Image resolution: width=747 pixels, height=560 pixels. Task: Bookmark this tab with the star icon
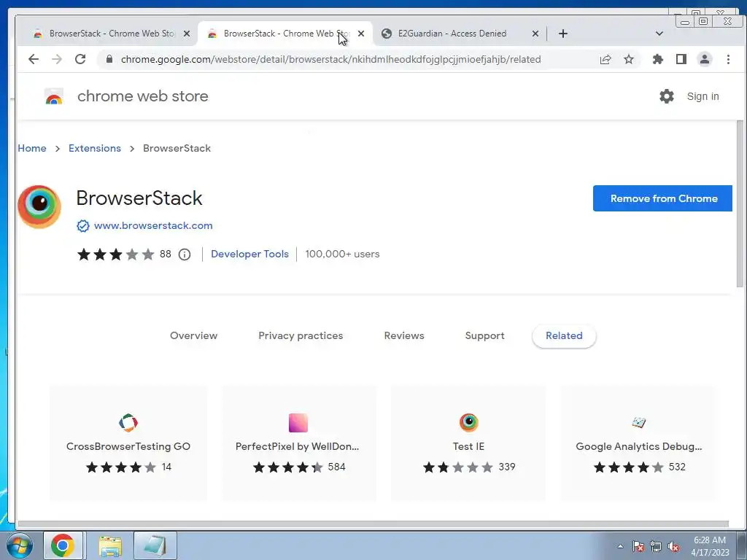tap(629, 59)
